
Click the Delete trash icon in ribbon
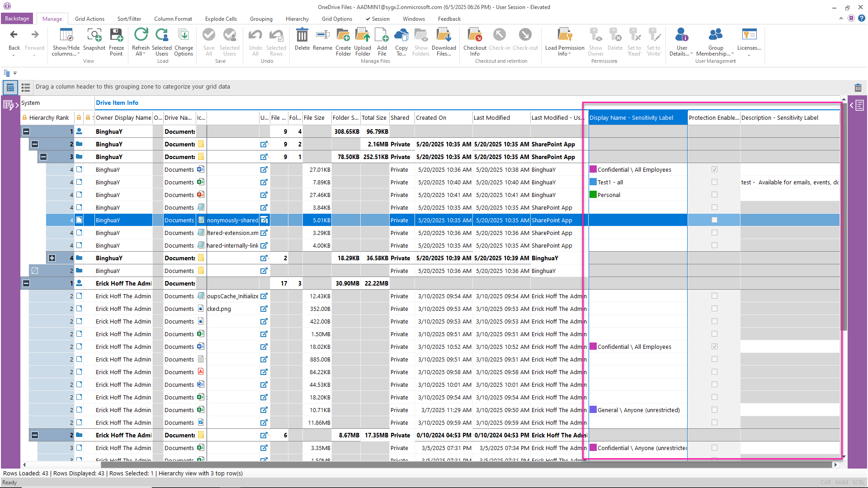(x=302, y=34)
